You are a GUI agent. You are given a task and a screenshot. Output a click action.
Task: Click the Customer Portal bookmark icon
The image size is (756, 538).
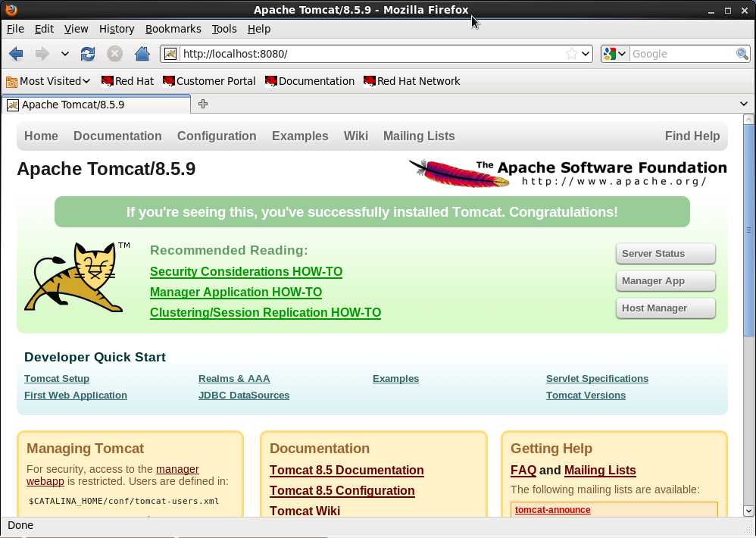169,81
